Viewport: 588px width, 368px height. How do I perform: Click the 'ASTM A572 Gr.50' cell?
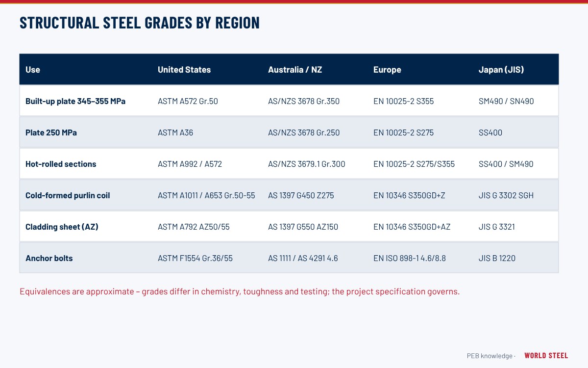click(x=188, y=101)
